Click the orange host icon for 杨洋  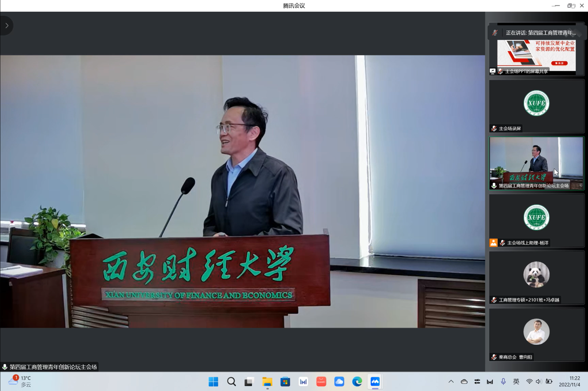pos(493,243)
